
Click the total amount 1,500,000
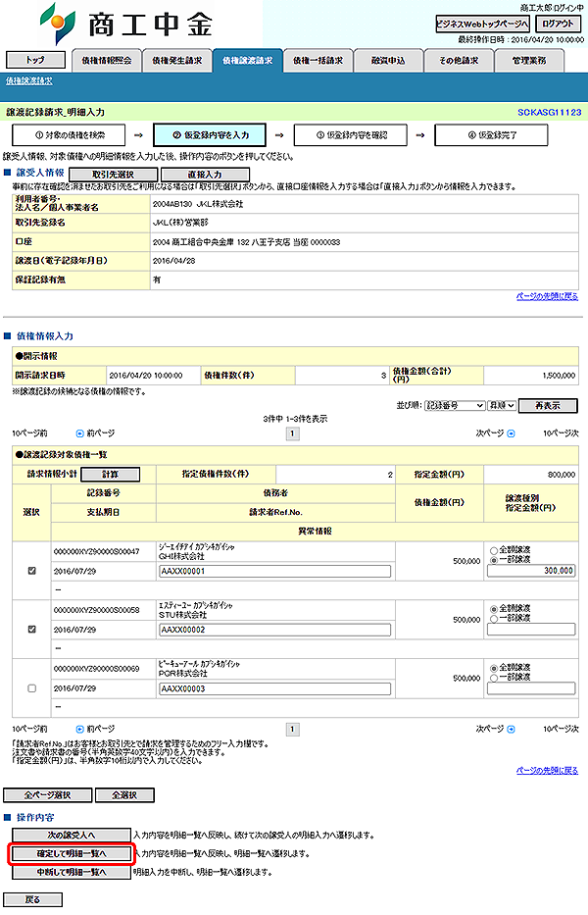[559, 376]
